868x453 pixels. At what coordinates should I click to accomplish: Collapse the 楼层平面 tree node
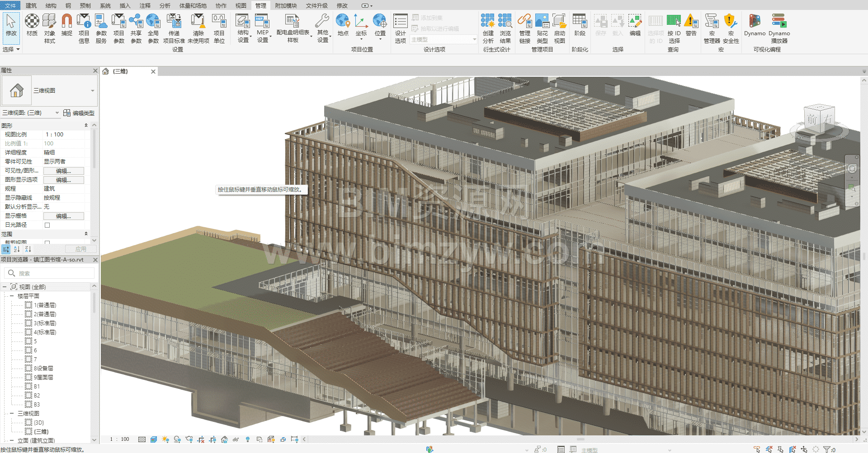[12, 296]
